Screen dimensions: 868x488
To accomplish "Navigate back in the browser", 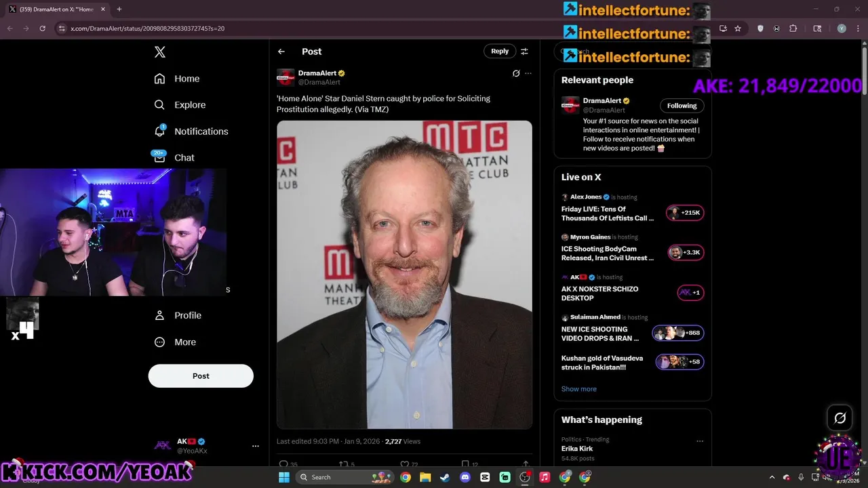I will point(9,28).
